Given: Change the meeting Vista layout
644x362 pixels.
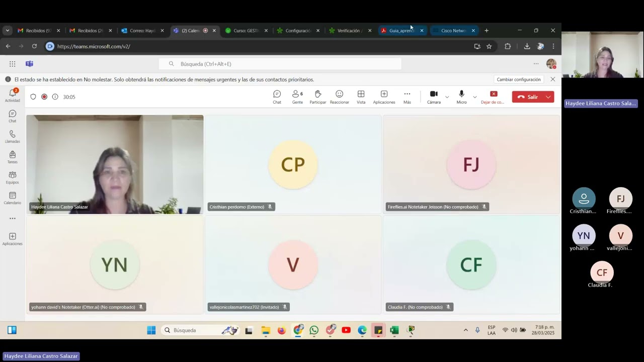Looking at the screenshot, I should tap(361, 97).
